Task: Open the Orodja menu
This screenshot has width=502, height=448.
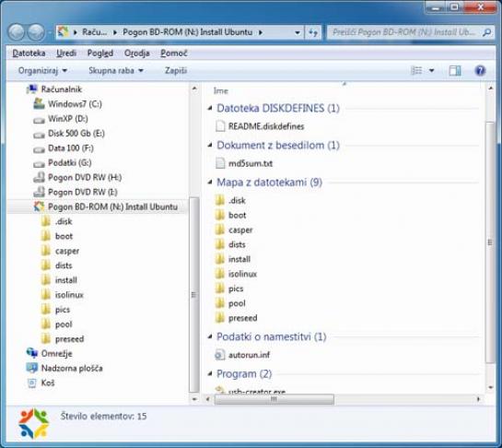Action: [136, 53]
